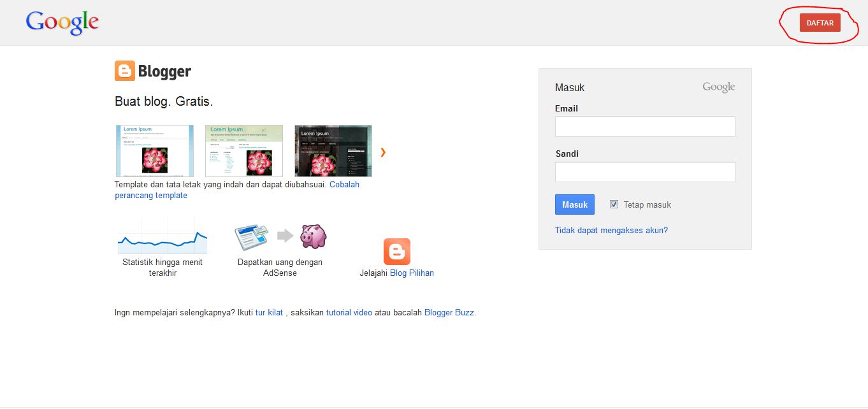Open the statistics line chart graphic
Viewport: 868px width, 409px height.
click(x=163, y=236)
